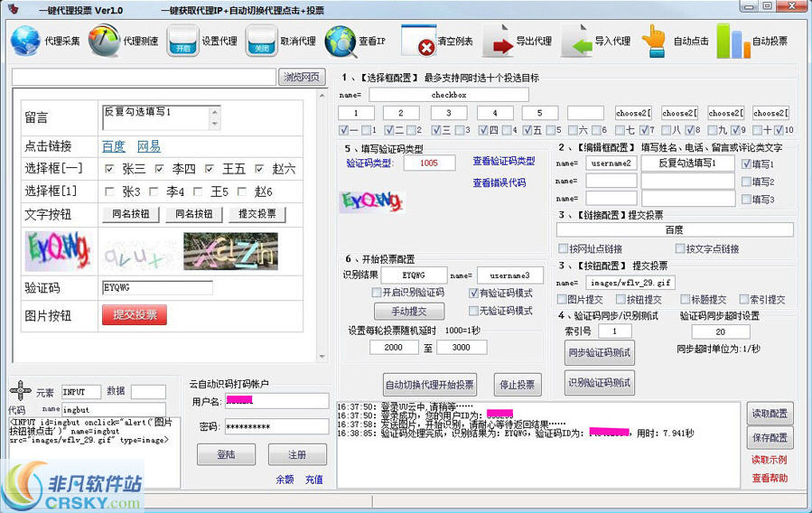
Task: Click the EYQWG captcha image in webpage
Action: coord(58,251)
